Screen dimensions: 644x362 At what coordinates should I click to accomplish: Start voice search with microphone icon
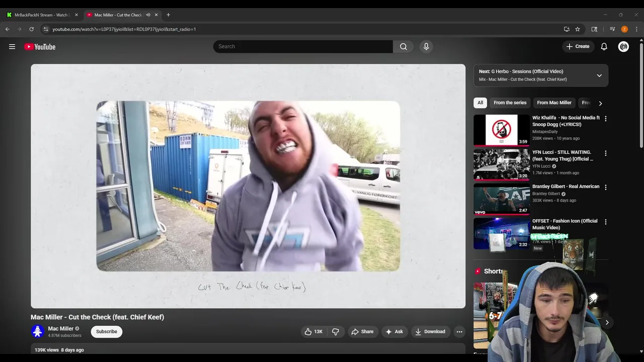point(426,46)
